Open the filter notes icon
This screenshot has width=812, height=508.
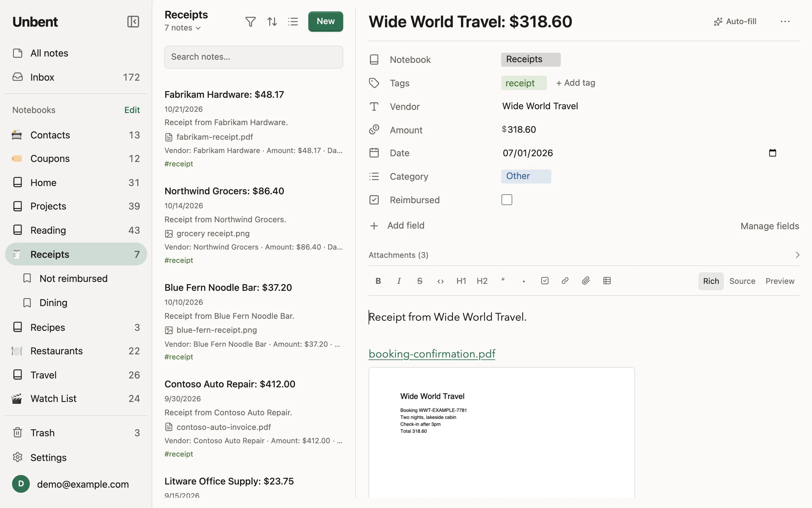point(250,22)
